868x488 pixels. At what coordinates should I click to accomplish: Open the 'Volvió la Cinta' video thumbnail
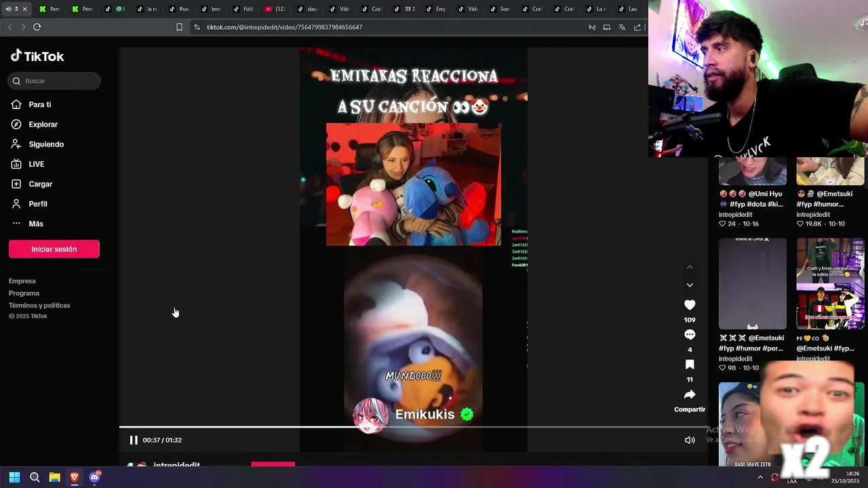(x=753, y=283)
